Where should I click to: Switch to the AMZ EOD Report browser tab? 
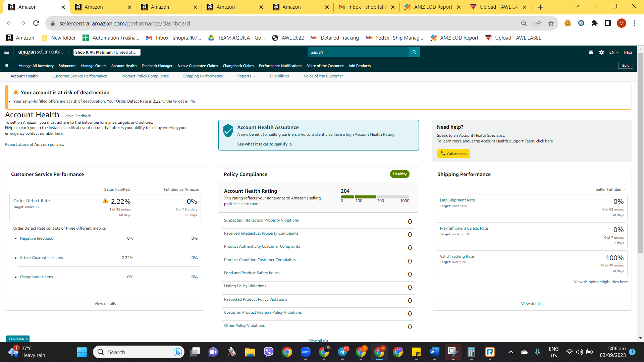pos(432,7)
